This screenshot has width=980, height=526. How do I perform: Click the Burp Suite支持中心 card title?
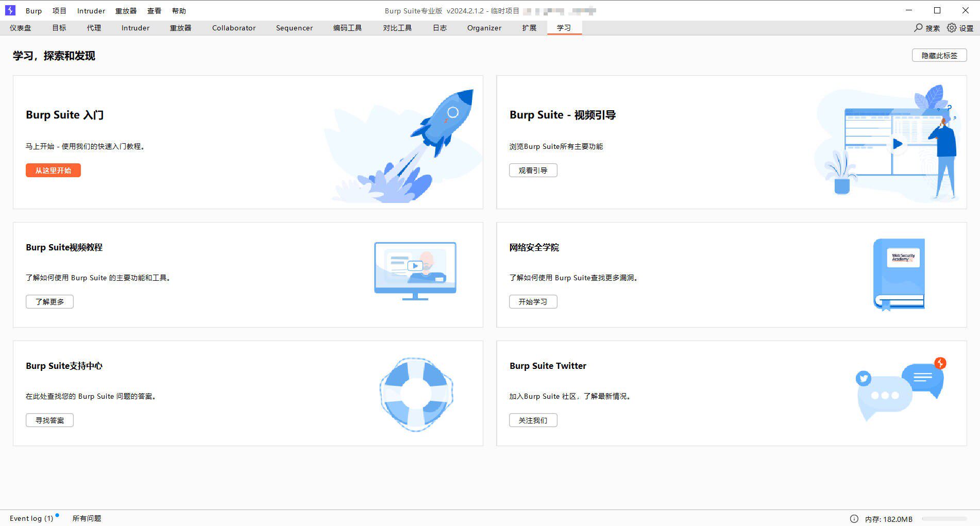(x=64, y=366)
